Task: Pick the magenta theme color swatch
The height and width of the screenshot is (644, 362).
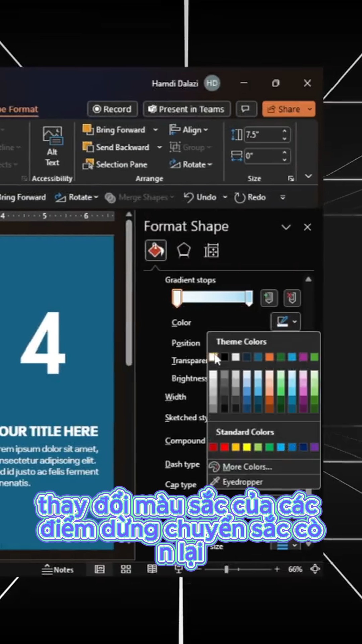Action: click(x=303, y=357)
